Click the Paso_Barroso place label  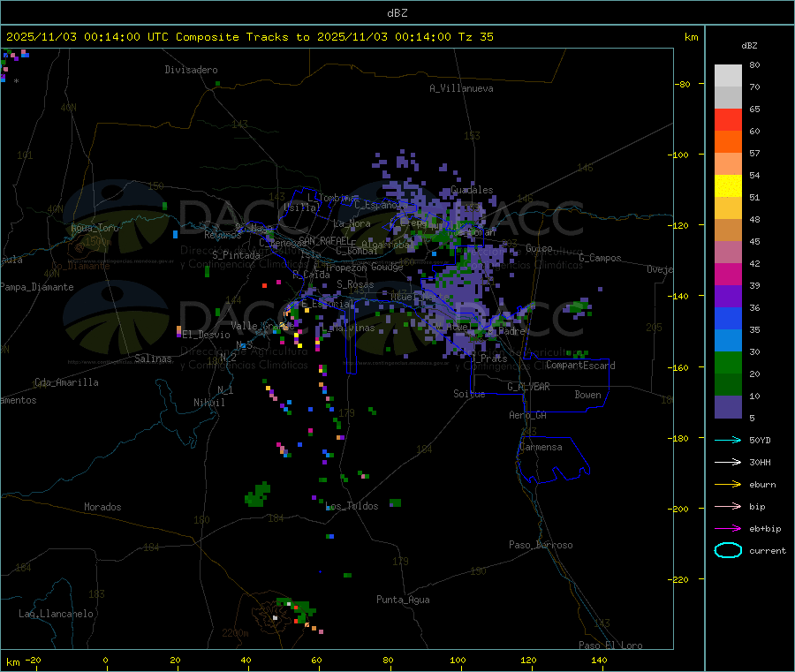click(x=541, y=545)
